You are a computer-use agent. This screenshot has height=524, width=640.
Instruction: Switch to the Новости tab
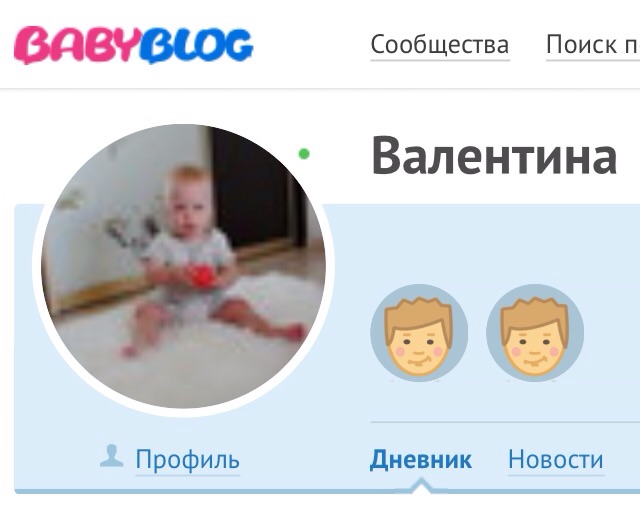556,460
